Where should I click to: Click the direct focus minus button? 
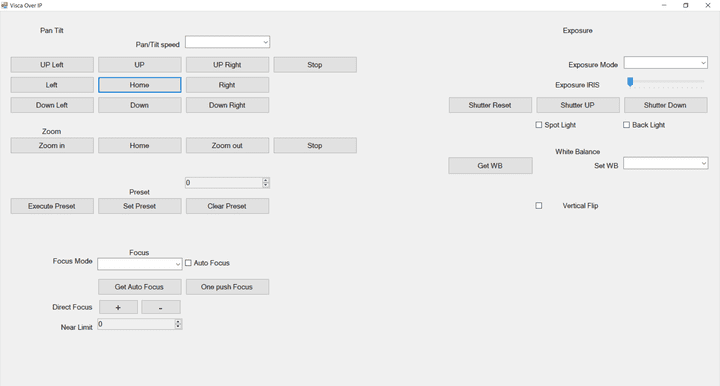point(161,308)
